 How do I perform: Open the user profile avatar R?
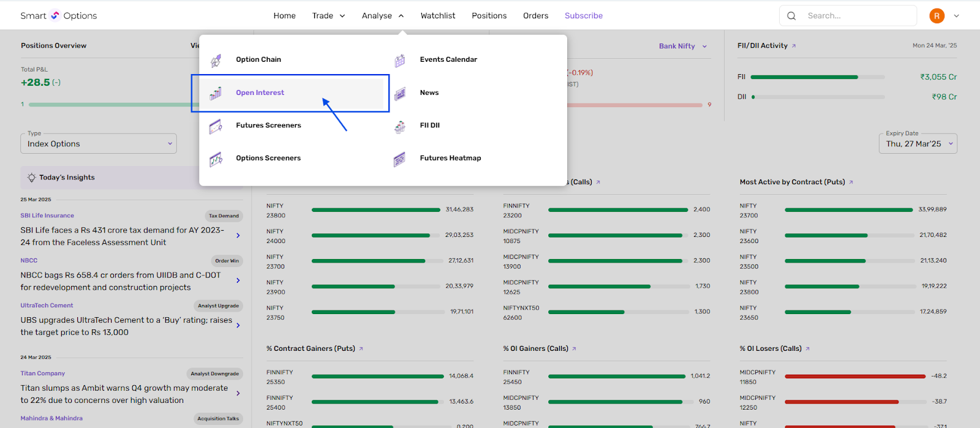coord(937,16)
